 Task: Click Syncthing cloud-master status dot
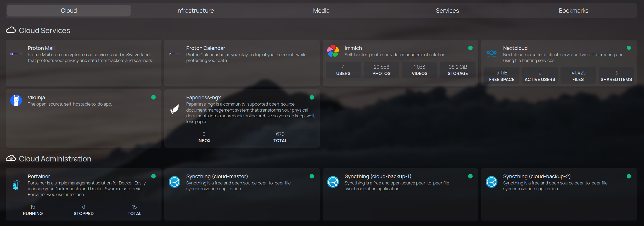312,176
